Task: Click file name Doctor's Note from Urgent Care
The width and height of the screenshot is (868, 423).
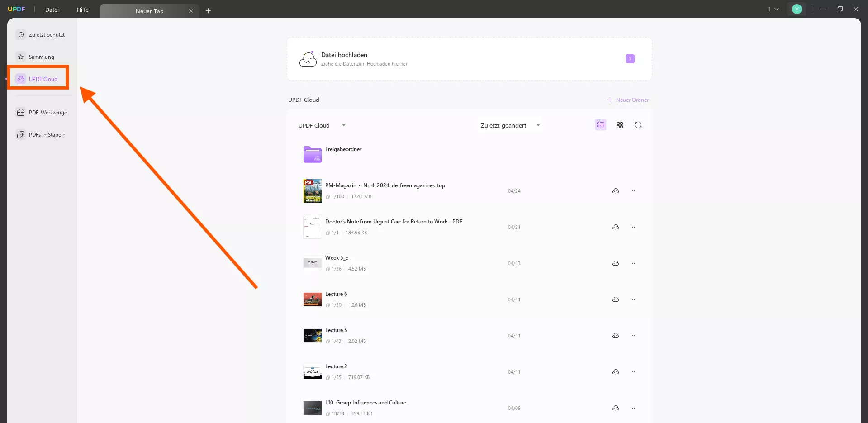Action: (394, 222)
